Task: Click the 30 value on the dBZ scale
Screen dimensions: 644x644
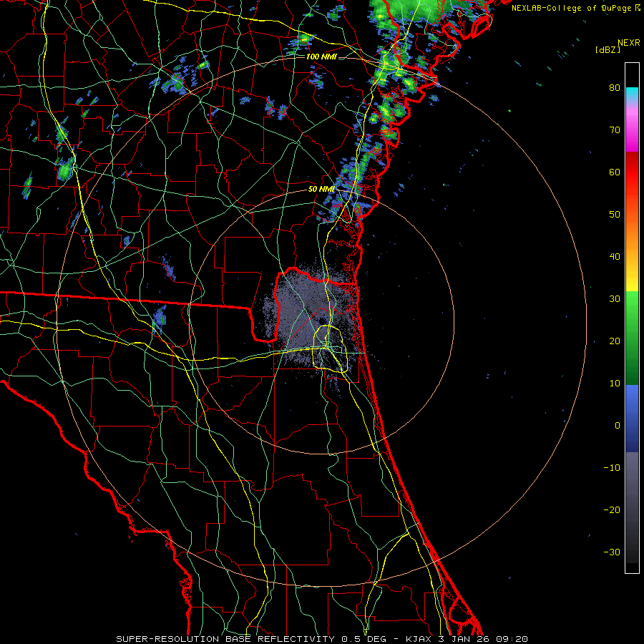Action: (615, 299)
